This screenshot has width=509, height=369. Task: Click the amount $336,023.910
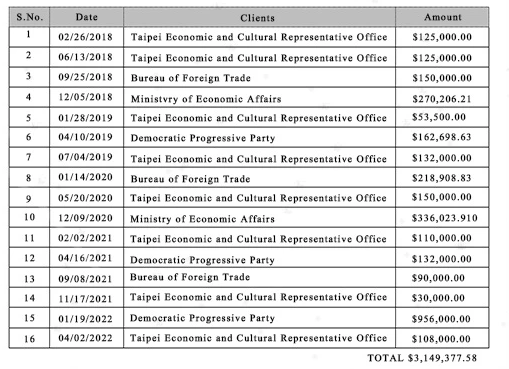442,218
